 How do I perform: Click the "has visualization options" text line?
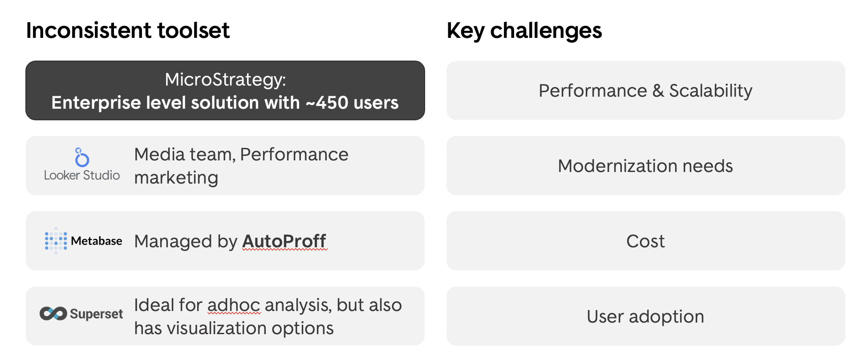pos(234,328)
